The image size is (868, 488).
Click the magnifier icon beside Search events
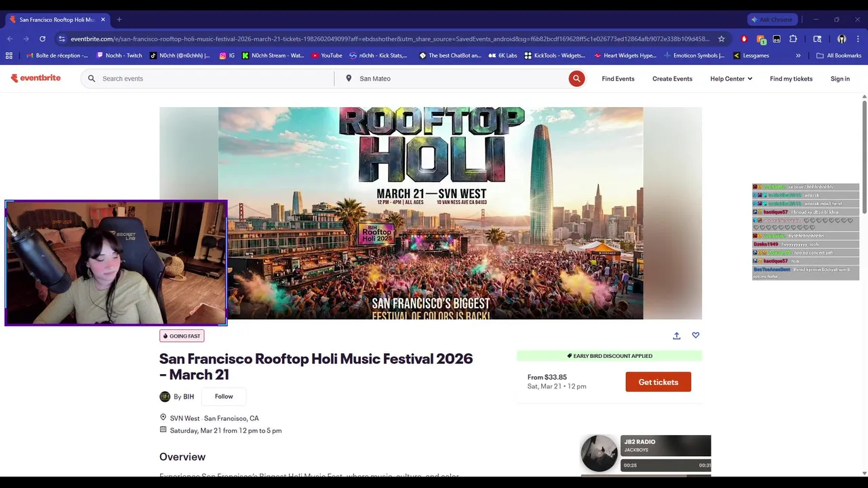[x=92, y=79]
